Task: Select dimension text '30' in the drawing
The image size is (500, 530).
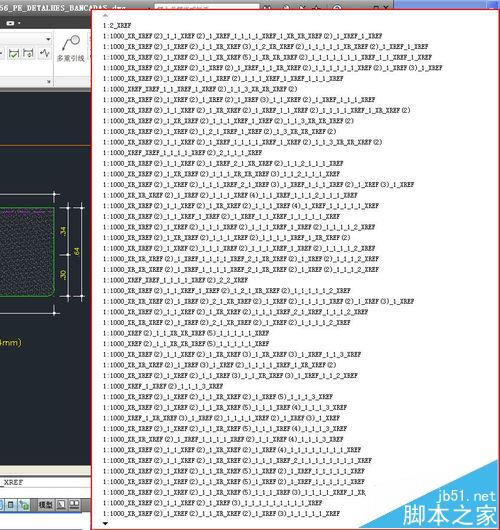Action: pos(63,275)
